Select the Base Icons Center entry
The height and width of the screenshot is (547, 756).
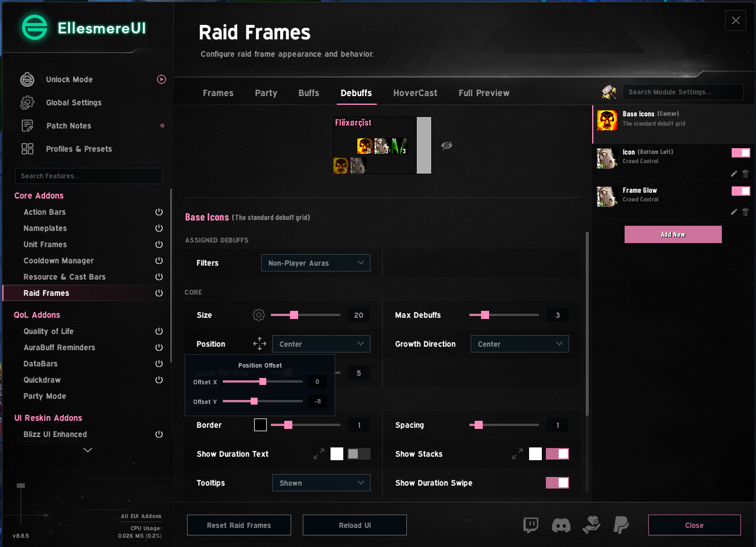point(674,124)
